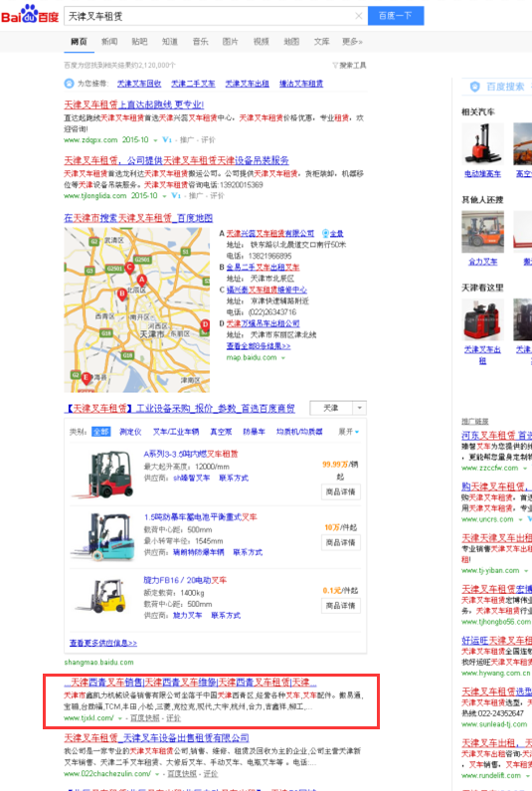Image resolution: width=532 pixels, height=791 pixels.
Task: Click the 为您推荐 icon beside suggestions
Action: click(69, 84)
